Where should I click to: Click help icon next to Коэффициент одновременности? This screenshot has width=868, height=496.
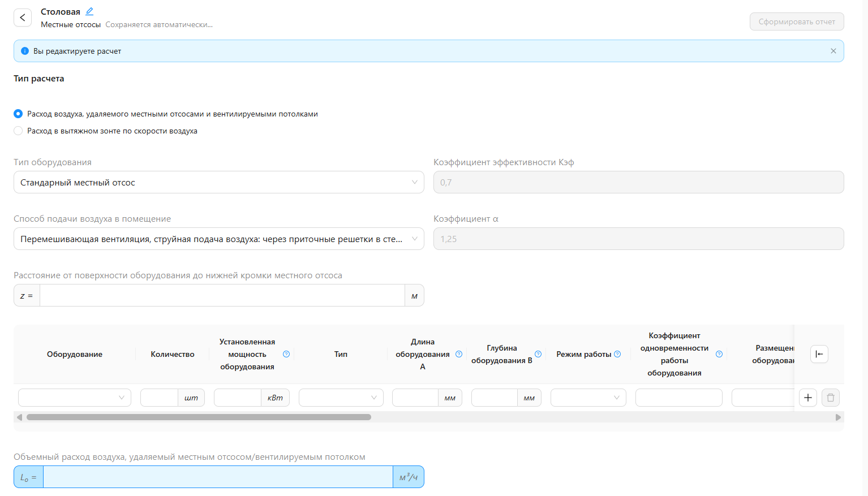tap(719, 354)
